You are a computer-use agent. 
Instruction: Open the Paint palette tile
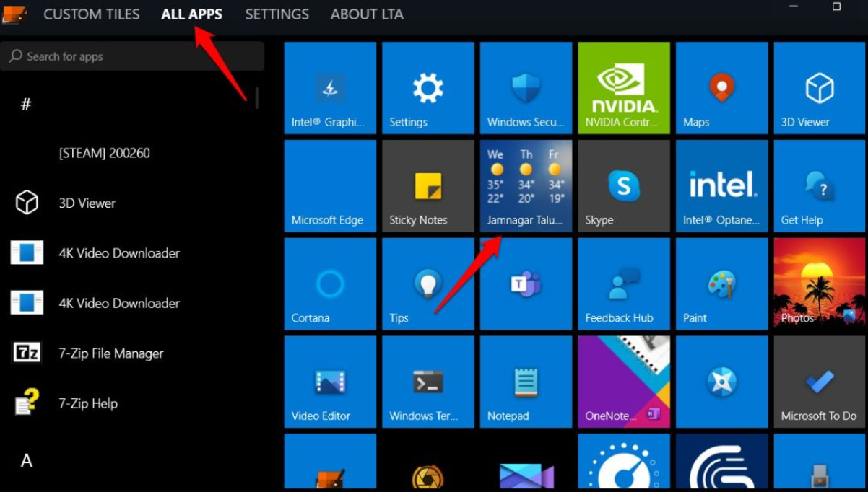tap(722, 284)
